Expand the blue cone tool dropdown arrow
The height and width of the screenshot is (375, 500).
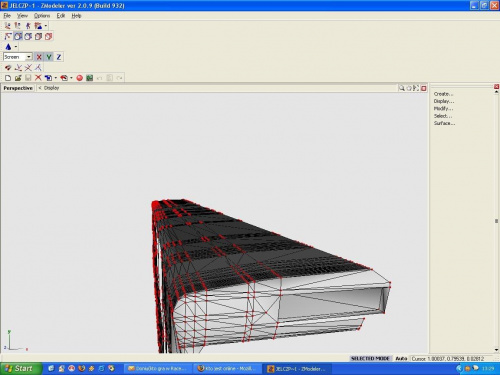16,47
